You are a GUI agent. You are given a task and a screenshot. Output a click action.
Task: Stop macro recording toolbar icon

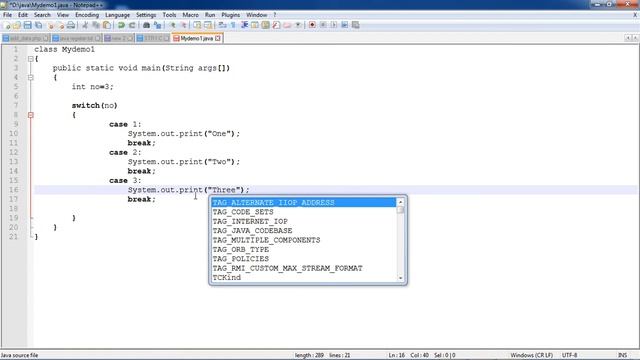323,25
